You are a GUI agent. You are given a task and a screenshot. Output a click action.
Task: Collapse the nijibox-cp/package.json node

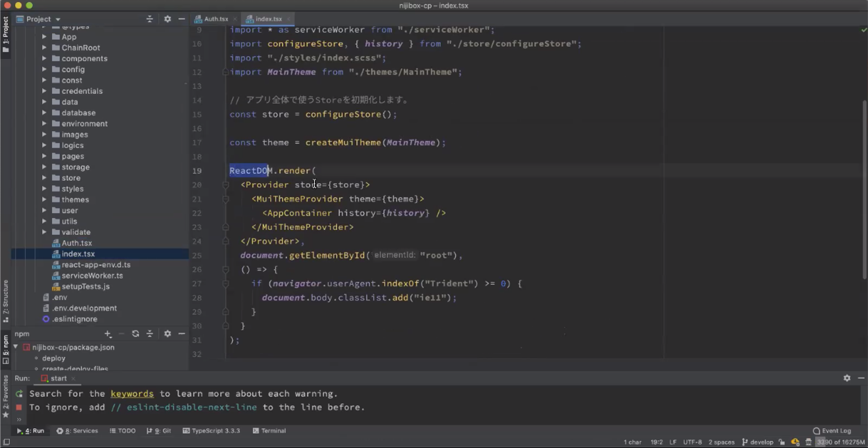pyautogui.click(x=16, y=347)
